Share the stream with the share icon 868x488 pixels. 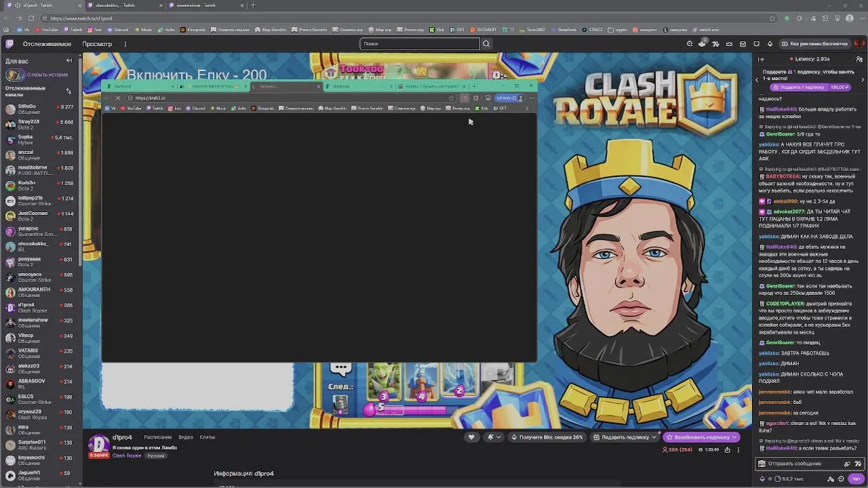pyautogui.click(x=728, y=449)
